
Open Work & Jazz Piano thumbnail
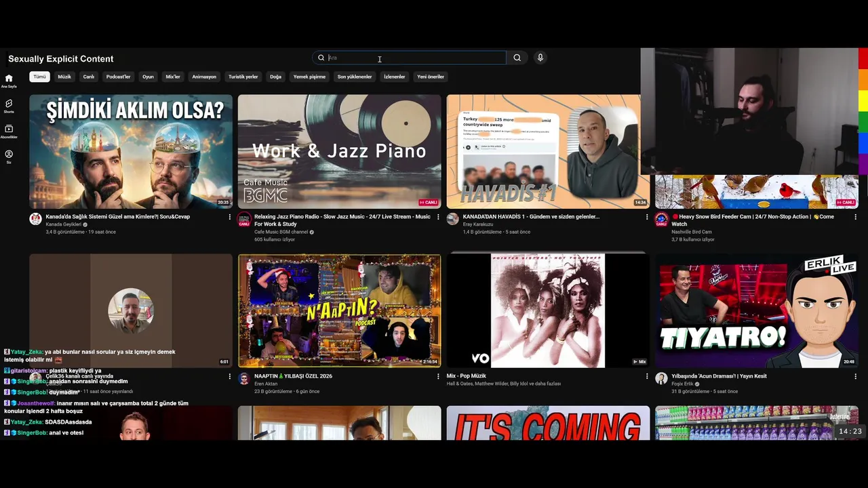tap(339, 151)
